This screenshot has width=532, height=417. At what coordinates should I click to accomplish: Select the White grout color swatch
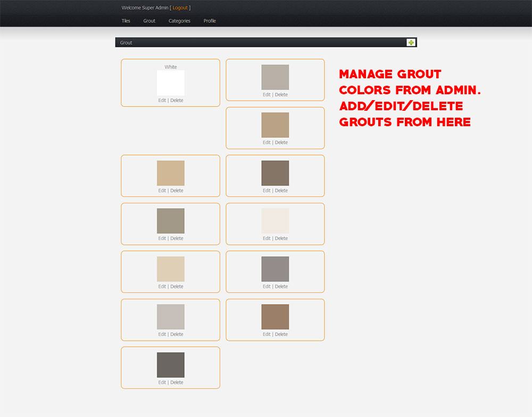click(171, 83)
